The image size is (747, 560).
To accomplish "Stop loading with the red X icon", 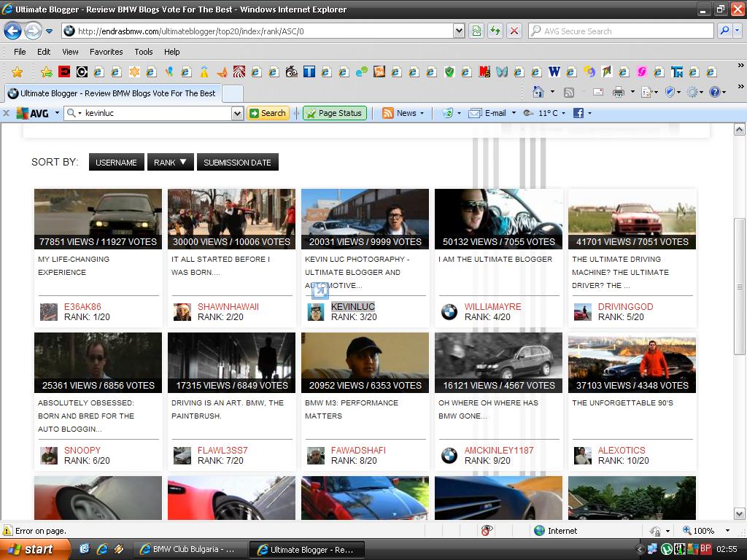I will (x=514, y=31).
